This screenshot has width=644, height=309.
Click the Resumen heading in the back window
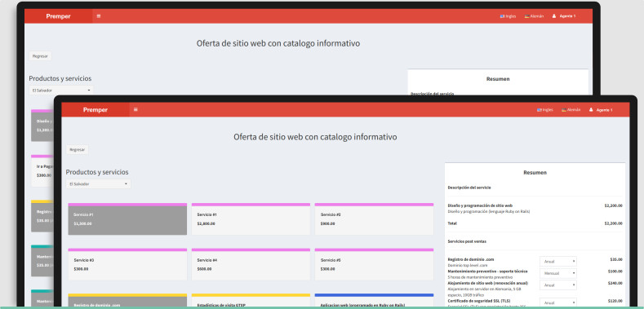498,79
